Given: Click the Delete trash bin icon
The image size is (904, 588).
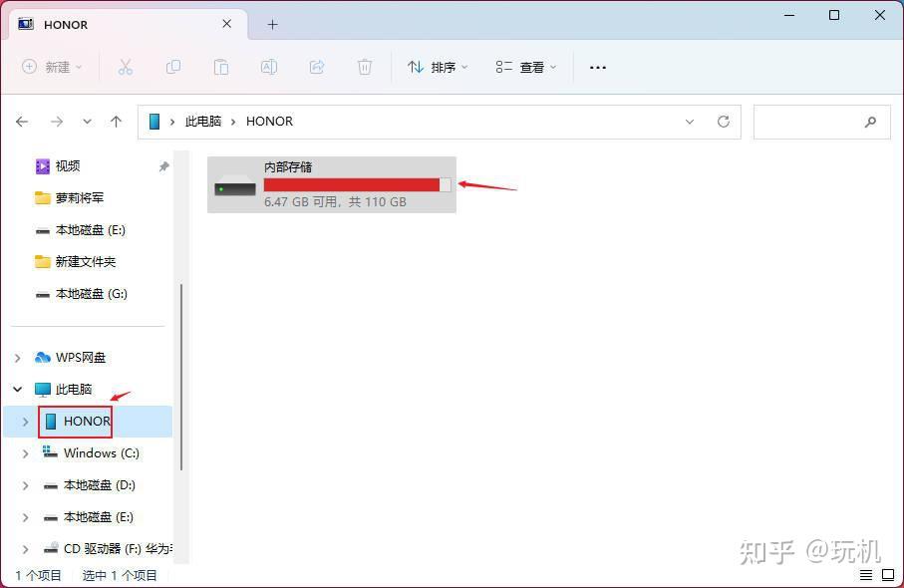Looking at the screenshot, I should click(365, 67).
